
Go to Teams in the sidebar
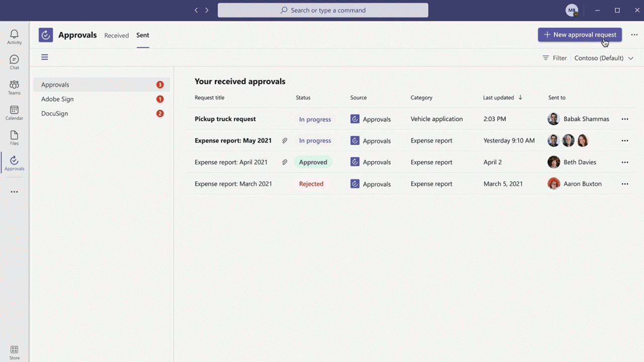tap(14, 88)
